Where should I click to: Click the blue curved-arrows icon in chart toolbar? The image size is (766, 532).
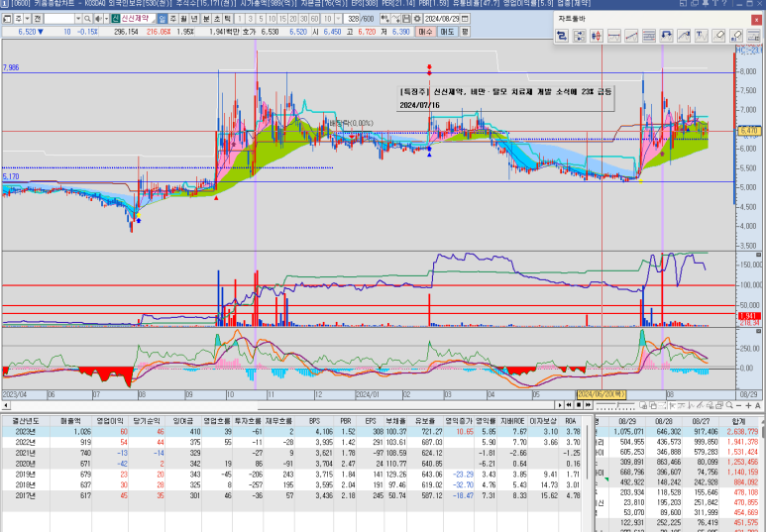tap(666, 36)
